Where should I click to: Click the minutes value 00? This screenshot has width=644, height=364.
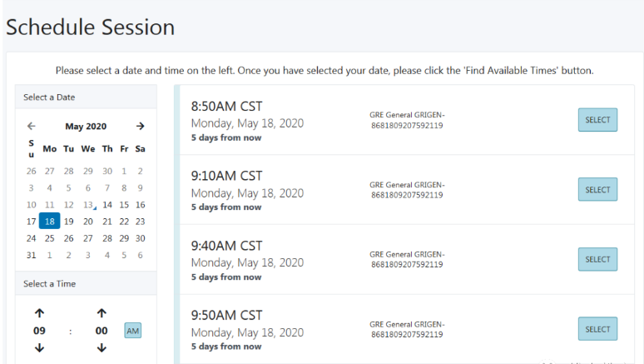[x=102, y=331]
